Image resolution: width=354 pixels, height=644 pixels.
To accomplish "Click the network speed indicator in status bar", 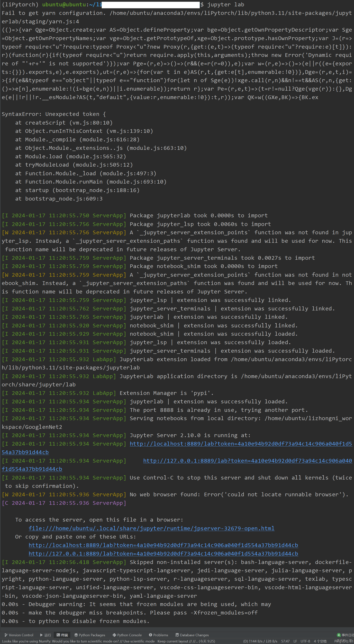I will (x=260, y=641).
